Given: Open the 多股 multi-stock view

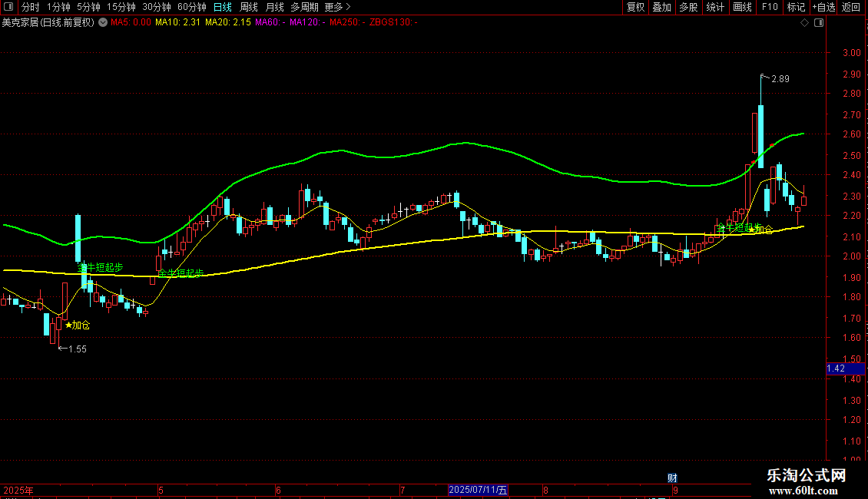Looking at the screenshot, I should pos(688,7).
